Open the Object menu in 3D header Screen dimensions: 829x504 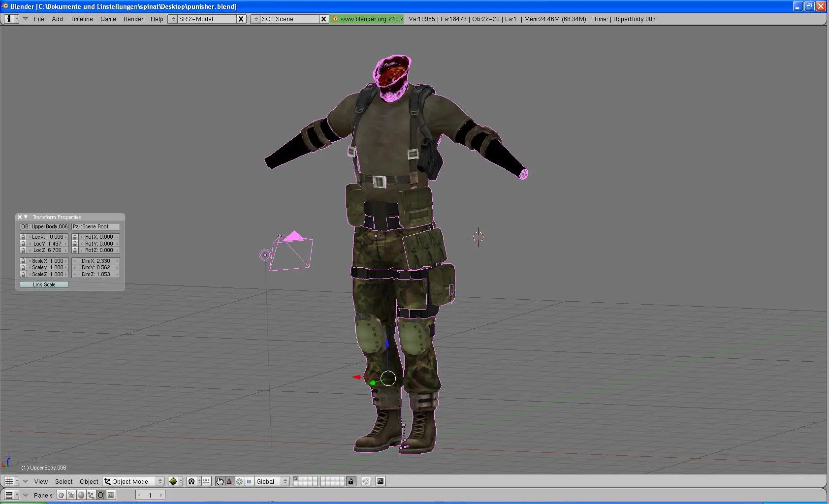pyautogui.click(x=89, y=481)
